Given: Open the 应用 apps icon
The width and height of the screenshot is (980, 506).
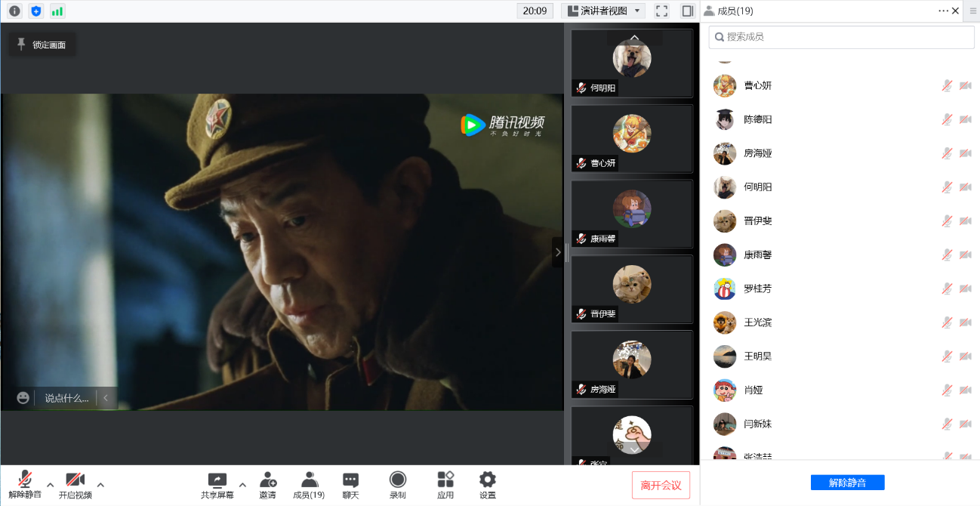Looking at the screenshot, I should pos(445,480).
